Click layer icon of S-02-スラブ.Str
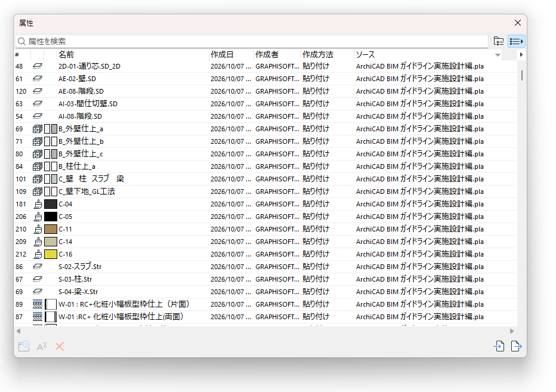This screenshot has height=392, width=556. pyautogui.click(x=38, y=267)
